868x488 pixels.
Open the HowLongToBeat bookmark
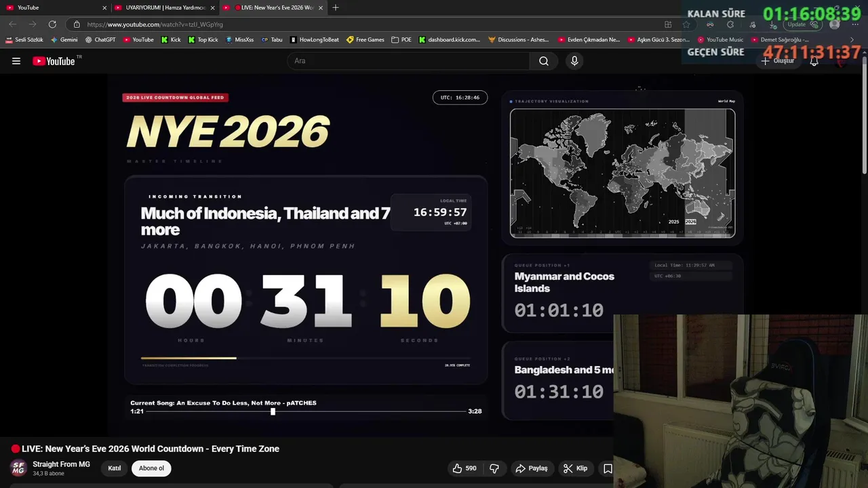point(314,40)
